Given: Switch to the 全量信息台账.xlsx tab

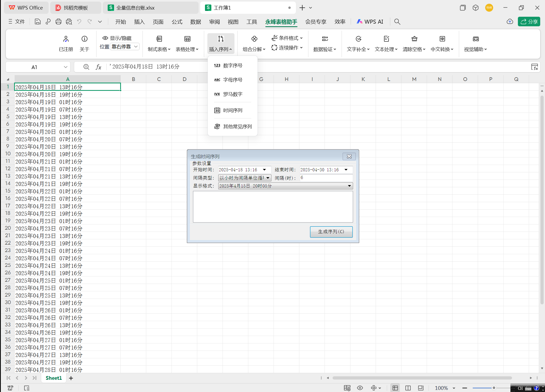Looking at the screenshot, I should [151, 8].
